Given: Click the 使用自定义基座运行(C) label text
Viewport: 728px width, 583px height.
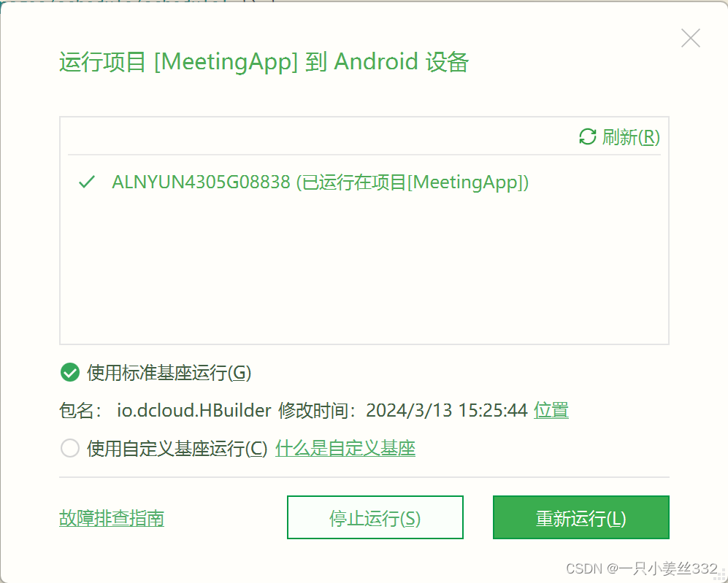Looking at the screenshot, I should click(177, 449).
